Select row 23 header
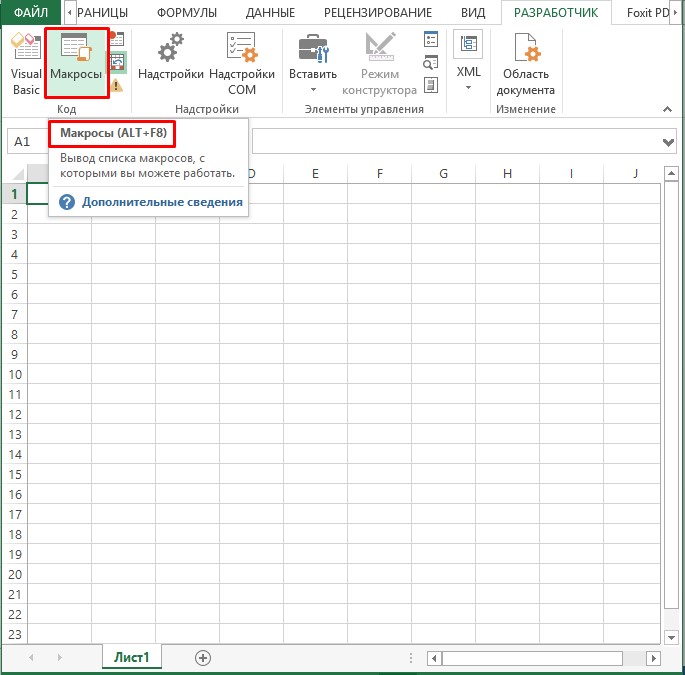This screenshot has height=675, width=685. tap(14, 634)
